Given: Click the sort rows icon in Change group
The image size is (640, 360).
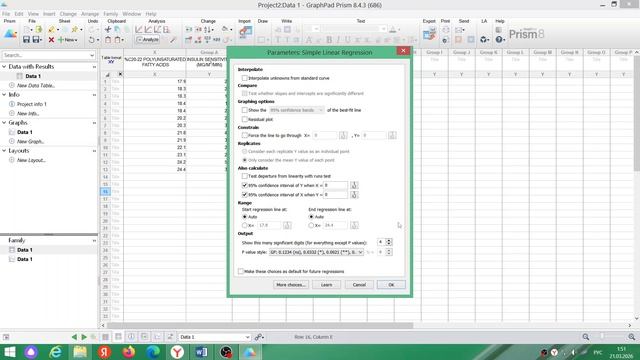Looking at the screenshot, I should [208, 29].
